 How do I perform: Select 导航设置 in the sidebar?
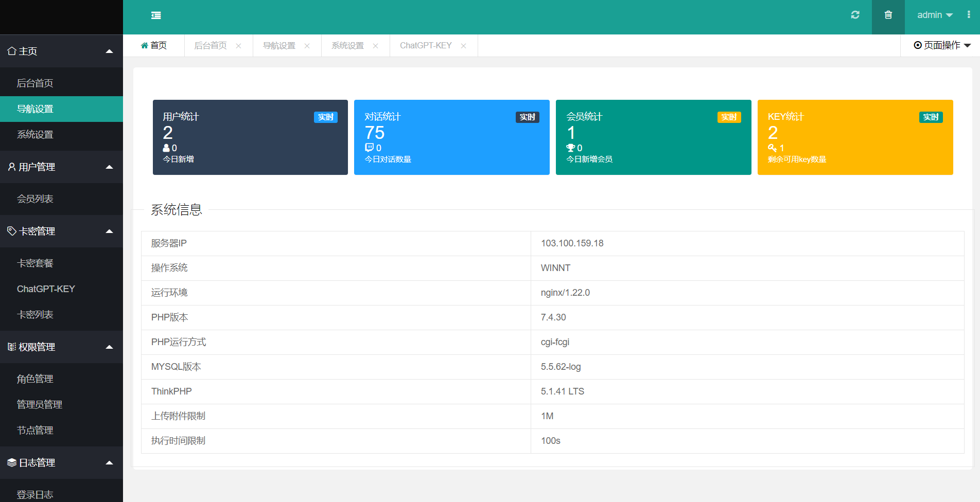(x=61, y=109)
